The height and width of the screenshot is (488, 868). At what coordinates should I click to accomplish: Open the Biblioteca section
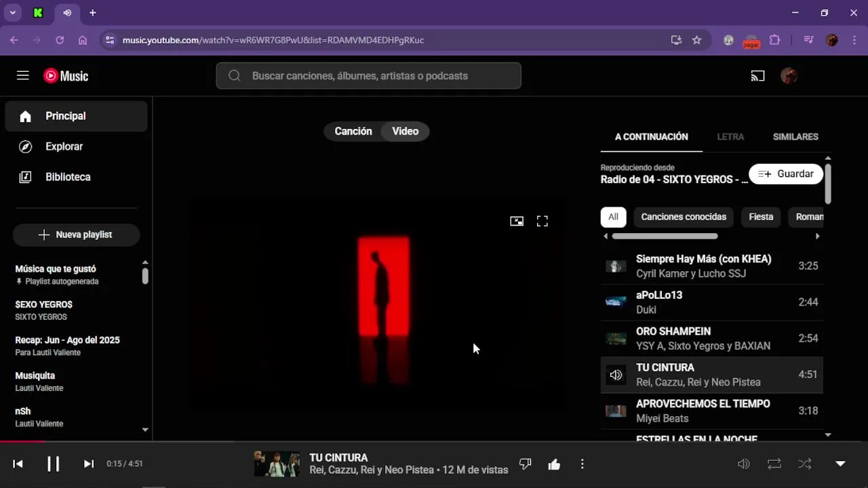click(x=76, y=177)
